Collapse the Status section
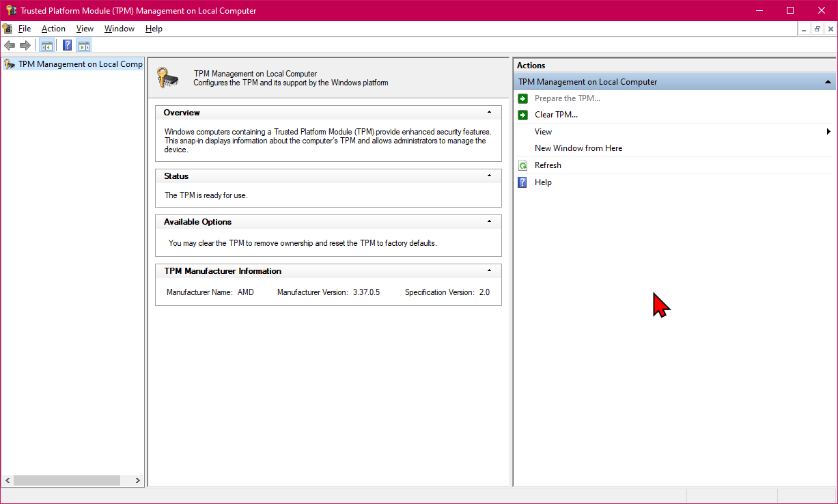Viewport: 838px width, 504px height. (x=489, y=176)
